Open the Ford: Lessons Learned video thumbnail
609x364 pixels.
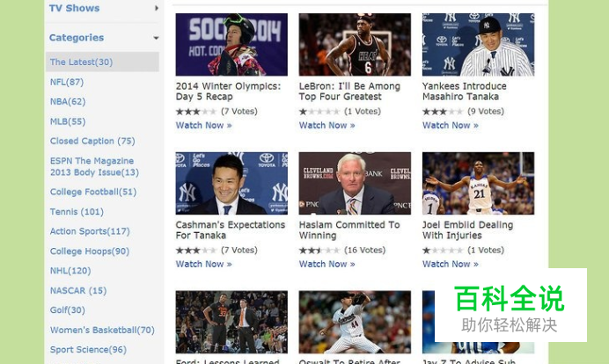231,322
